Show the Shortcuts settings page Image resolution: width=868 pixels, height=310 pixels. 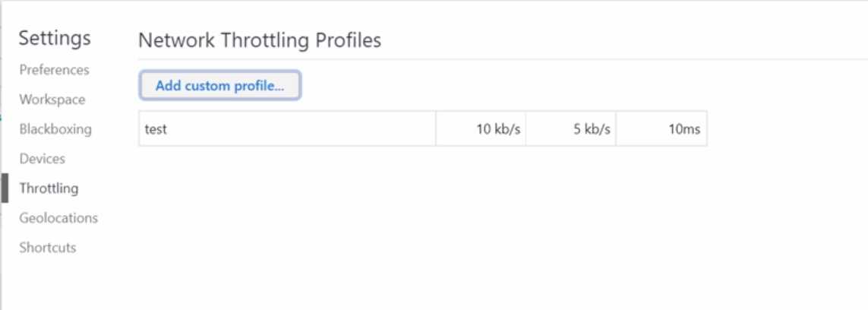point(48,248)
